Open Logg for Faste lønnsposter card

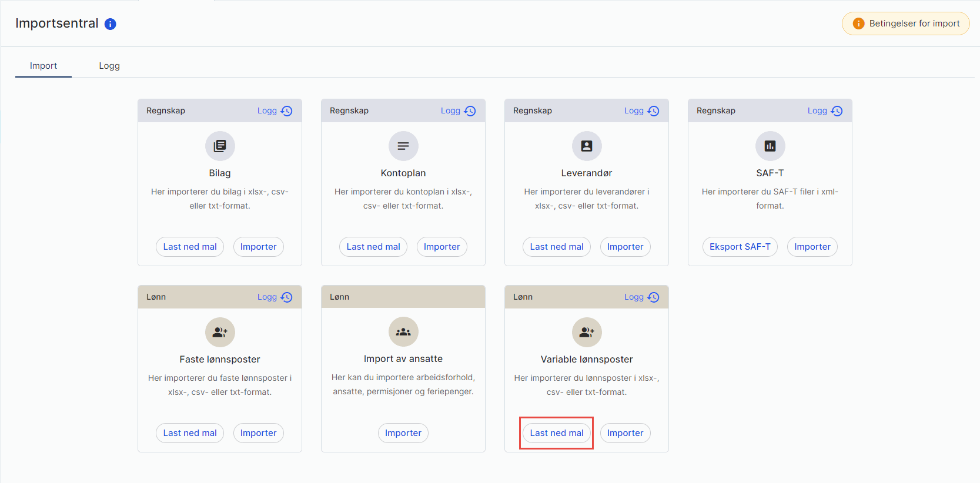[x=275, y=297]
